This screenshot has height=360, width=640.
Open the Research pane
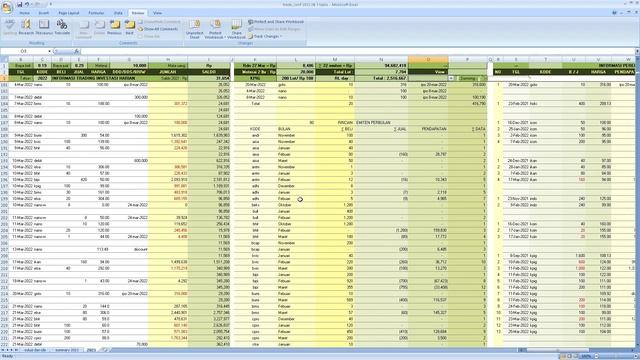coord(26,28)
